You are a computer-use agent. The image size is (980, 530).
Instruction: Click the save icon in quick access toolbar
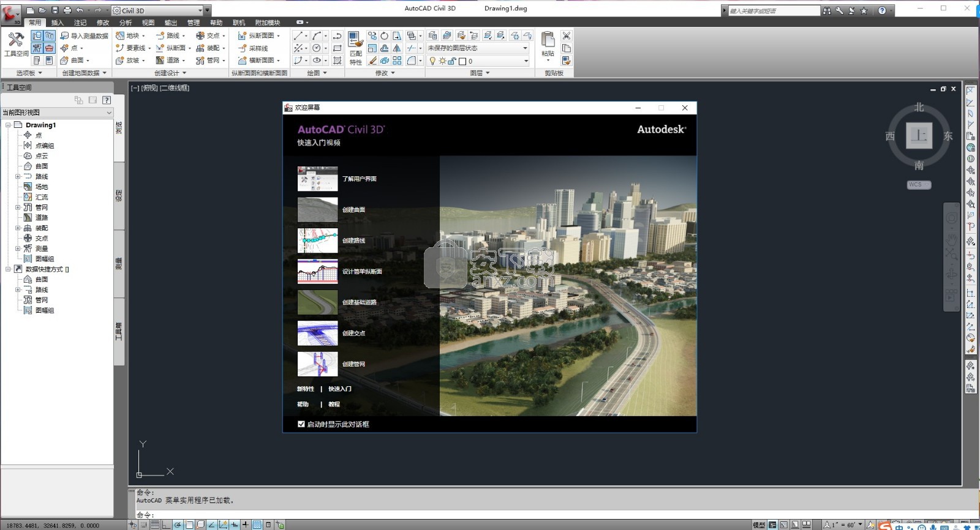(x=55, y=10)
